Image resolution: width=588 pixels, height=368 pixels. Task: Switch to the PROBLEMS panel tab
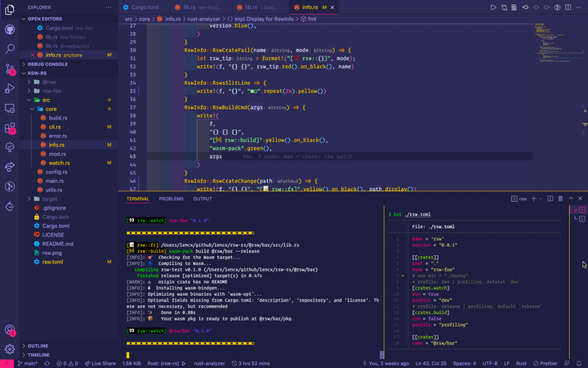point(171,199)
